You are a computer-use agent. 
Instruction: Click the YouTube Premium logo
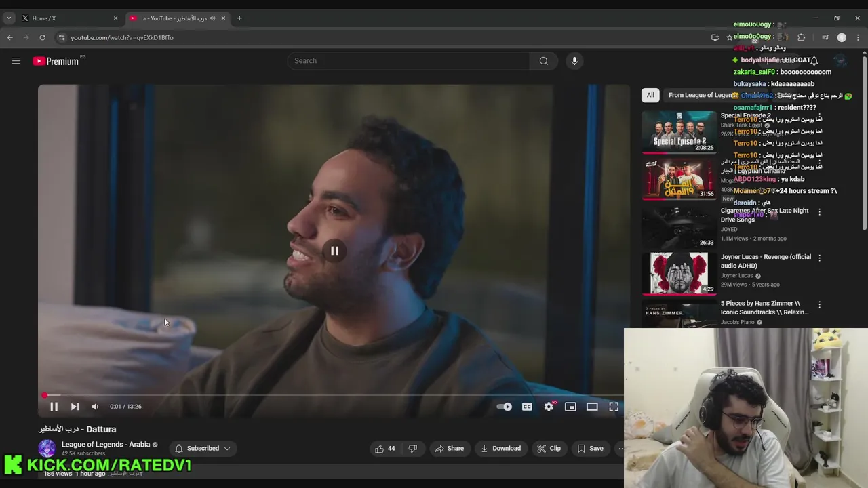[x=56, y=61]
